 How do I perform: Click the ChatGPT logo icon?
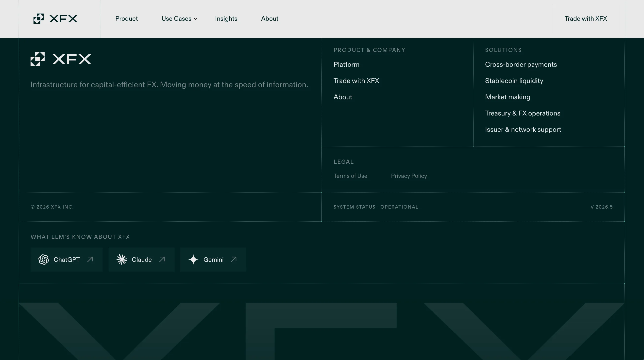(44, 260)
